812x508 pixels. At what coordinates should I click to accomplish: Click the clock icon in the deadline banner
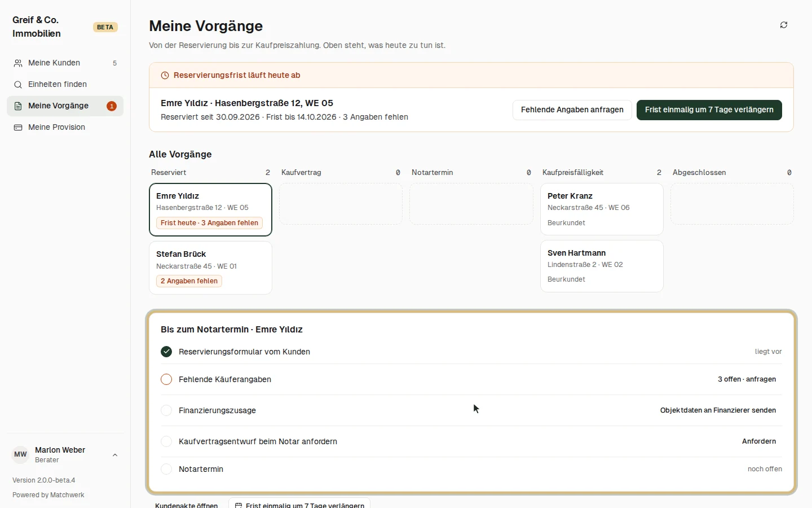pos(165,76)
